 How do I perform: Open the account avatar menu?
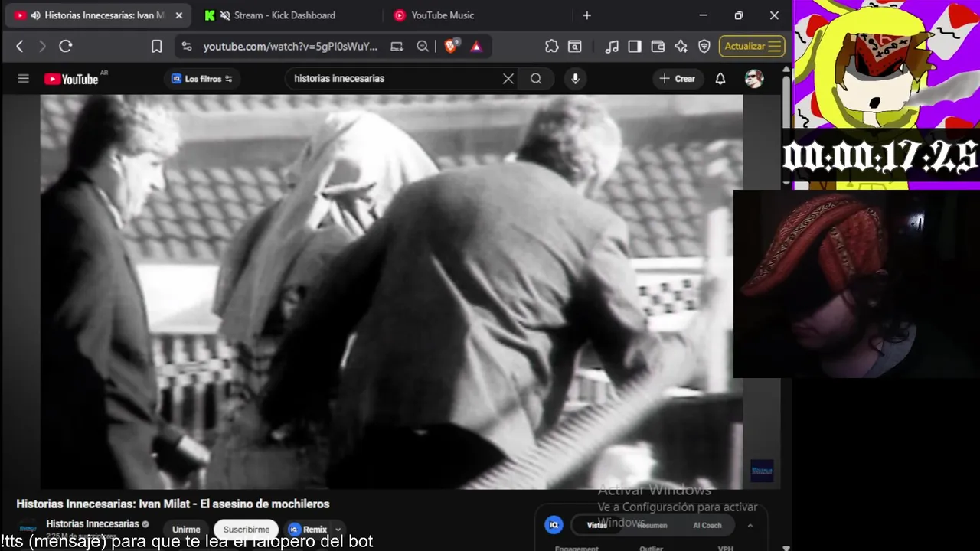click(x=754, y=79)
